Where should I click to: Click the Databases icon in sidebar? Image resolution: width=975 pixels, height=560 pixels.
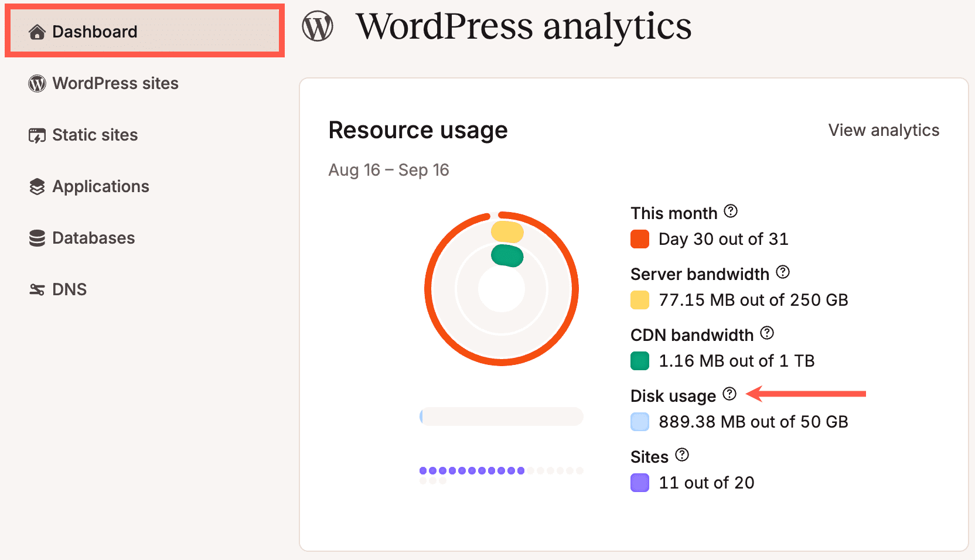pyautogui.click(x=37, y=238)
